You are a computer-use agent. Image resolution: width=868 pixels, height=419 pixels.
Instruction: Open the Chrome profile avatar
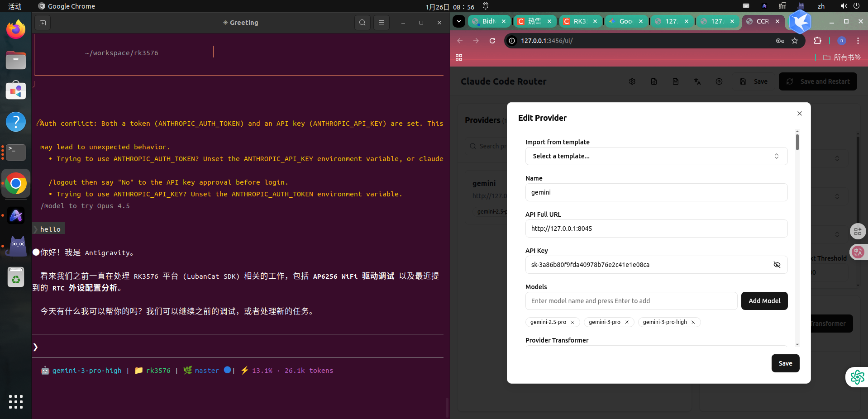(x=842, y=41)
